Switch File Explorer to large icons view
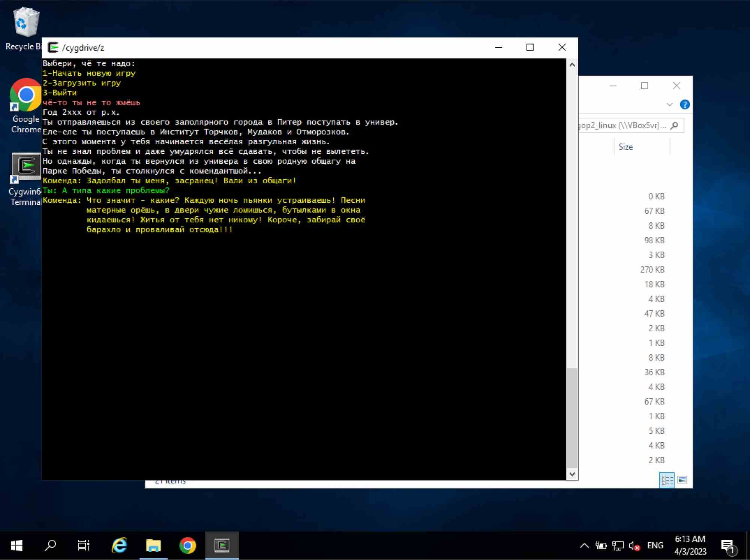750x560 pixels. [682, 480]
